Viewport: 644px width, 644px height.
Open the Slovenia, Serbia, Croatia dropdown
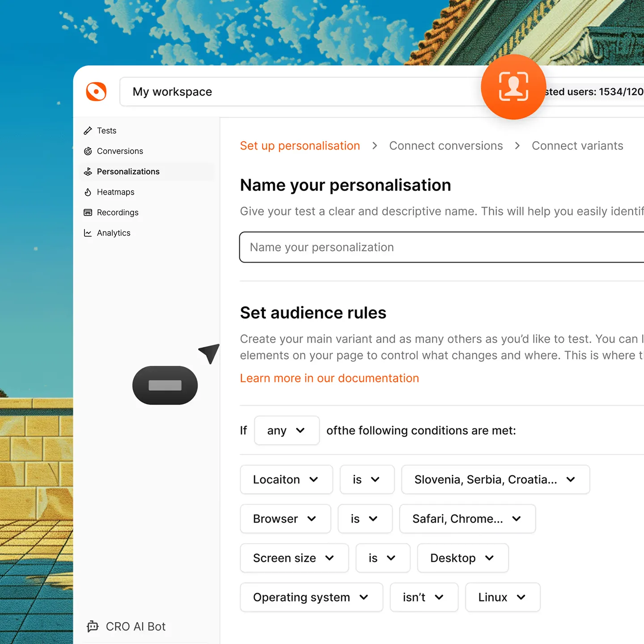[x=496, y=479]
